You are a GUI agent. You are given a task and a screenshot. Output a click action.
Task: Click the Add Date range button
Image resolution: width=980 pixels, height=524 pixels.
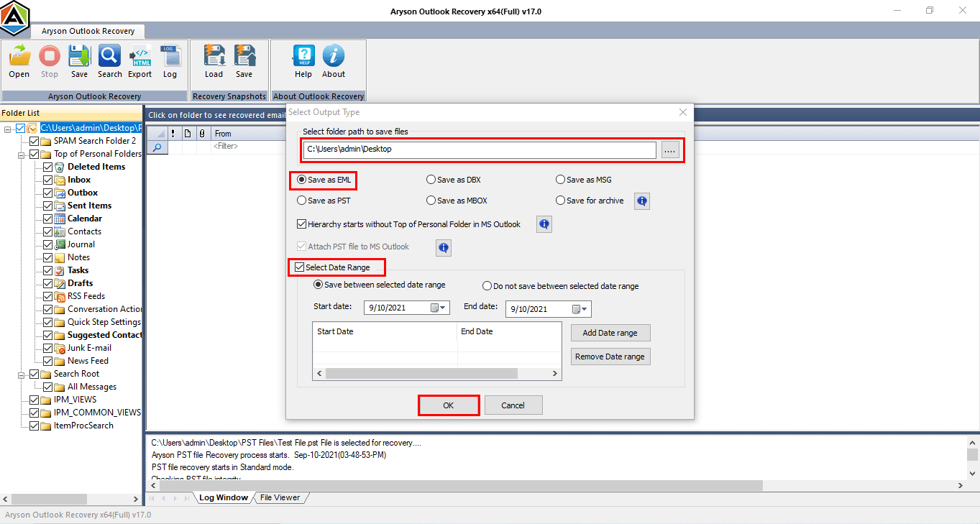[x=610, y=333]
